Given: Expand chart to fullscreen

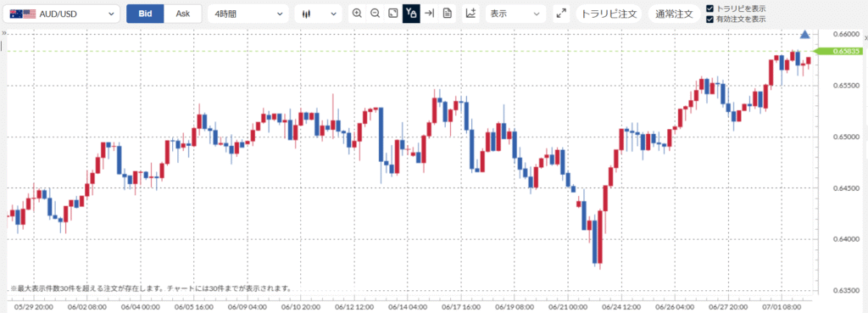Looking at the screenshot, I should point(561,14).
